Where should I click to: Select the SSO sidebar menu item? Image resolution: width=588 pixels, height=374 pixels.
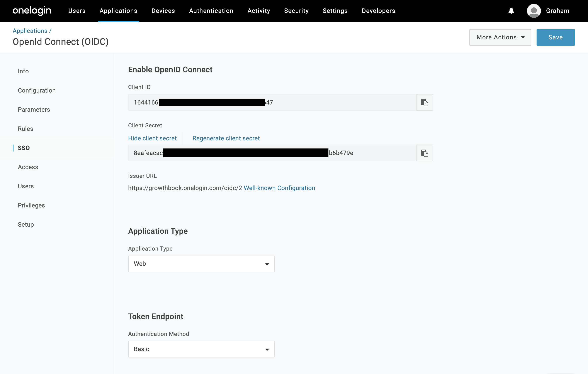(24, 148)
